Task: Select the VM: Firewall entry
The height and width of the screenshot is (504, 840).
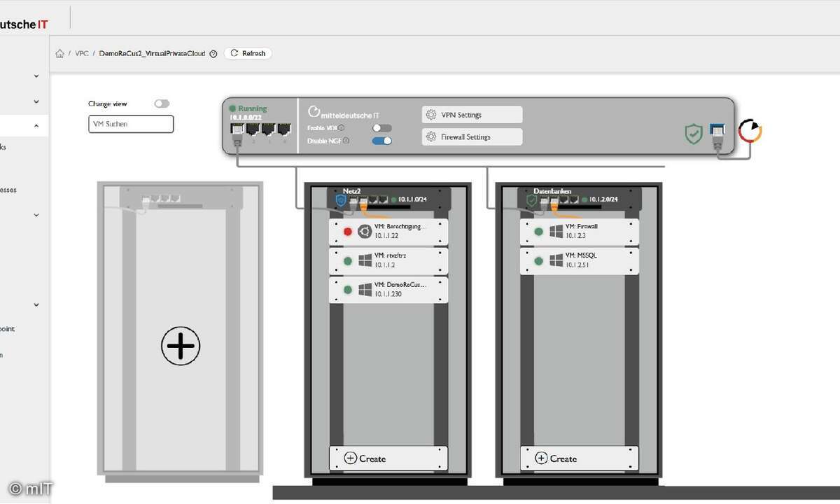Action: tap(579, 232)
